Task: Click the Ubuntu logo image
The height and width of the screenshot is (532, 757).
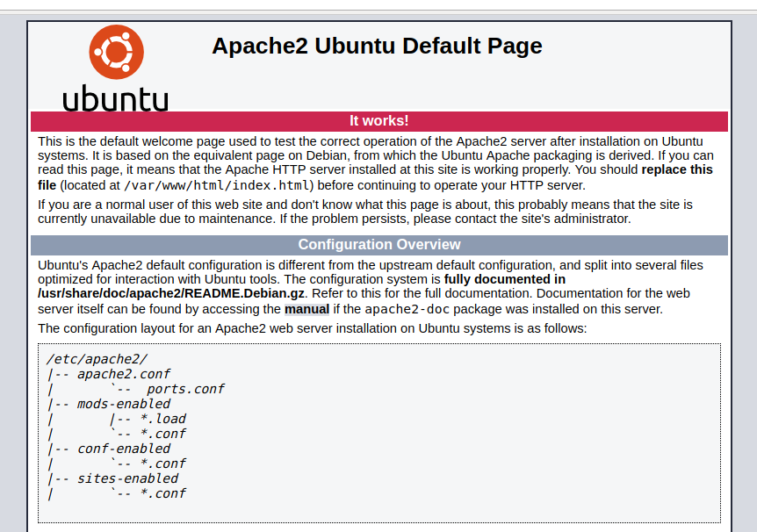Action: pos(116,68)
